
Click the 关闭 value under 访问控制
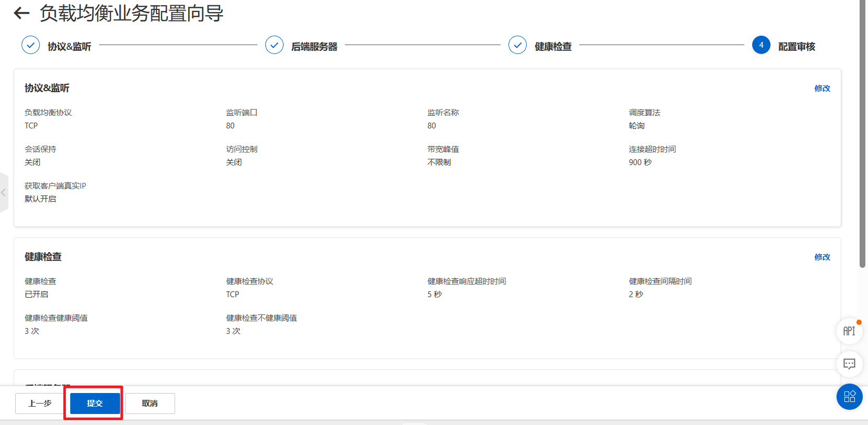234,162
